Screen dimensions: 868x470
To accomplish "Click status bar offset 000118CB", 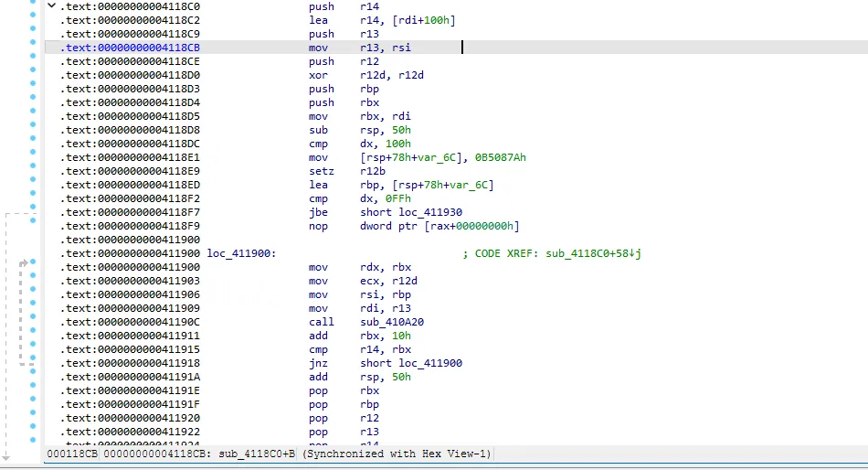I will click(x=72, y=454).
